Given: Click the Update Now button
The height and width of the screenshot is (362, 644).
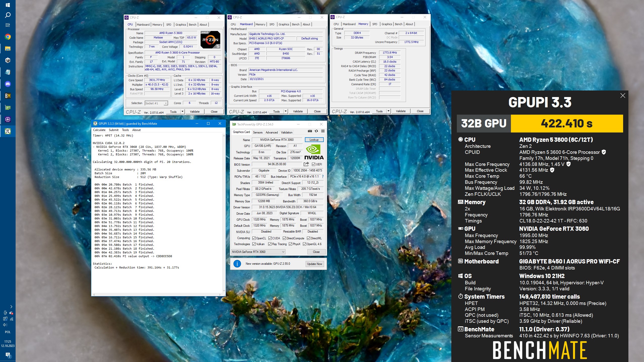Looking at the screenshot, I should [314, 264].
